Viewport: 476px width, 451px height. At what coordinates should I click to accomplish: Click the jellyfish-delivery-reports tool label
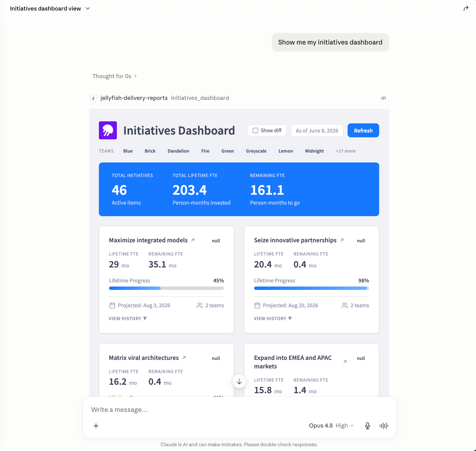134,98
